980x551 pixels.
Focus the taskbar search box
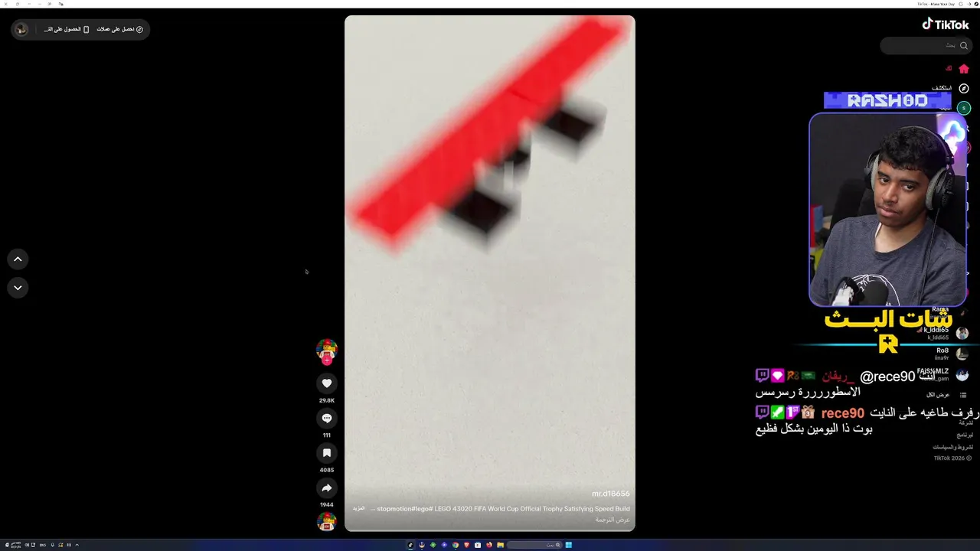534,545
